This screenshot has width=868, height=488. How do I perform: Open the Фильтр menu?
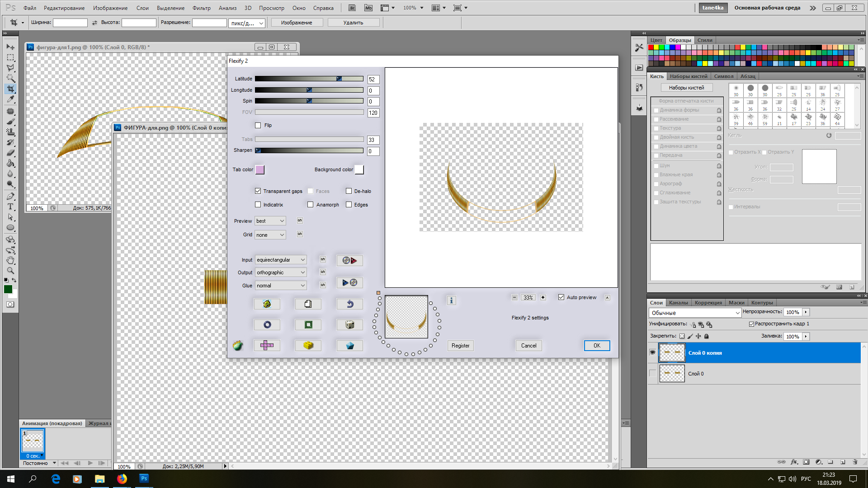[x=201, y=8]
